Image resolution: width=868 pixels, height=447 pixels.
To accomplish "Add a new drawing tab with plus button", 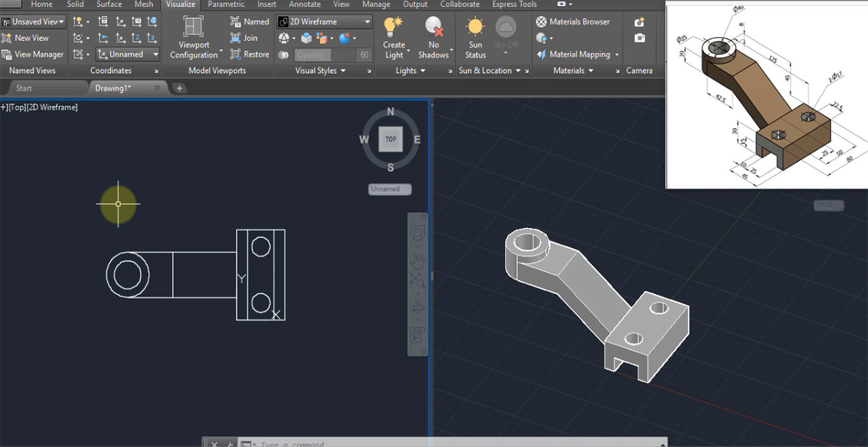I will [x=180, y=88].
